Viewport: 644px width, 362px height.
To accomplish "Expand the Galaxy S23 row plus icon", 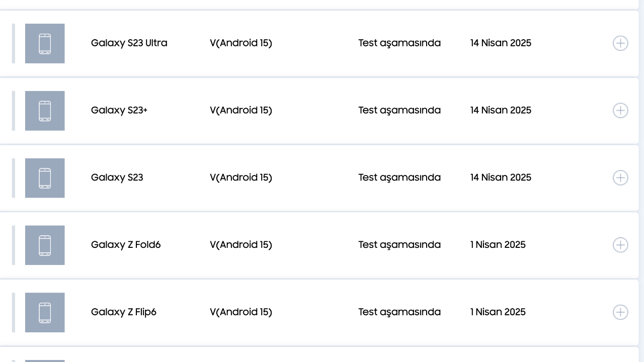I will (620, 178).
